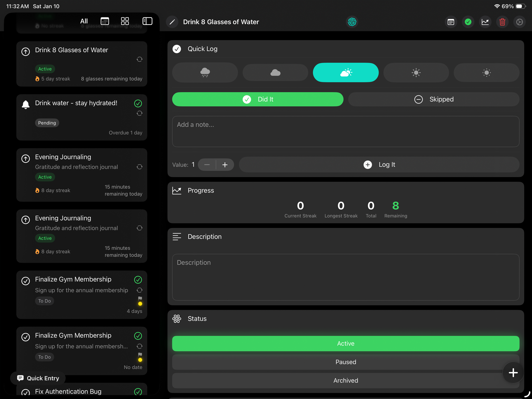The height and width of the screenshot is (399, 532).
Task: Select the partly sunny mood button
Action: [346, 72]
